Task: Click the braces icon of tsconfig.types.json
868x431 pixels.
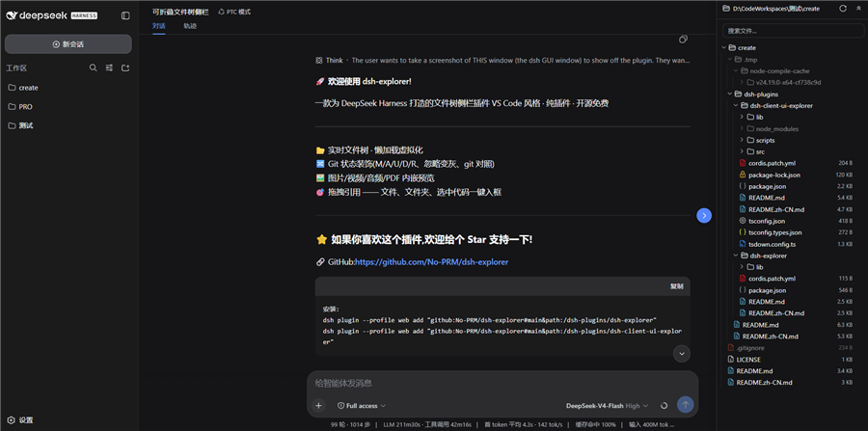Action: 743,232
